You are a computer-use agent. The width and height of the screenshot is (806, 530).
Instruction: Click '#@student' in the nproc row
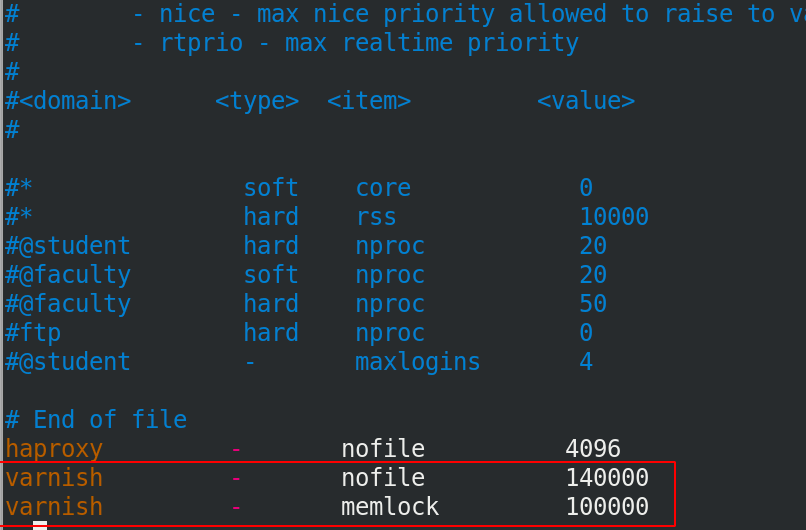pos(67,245)
